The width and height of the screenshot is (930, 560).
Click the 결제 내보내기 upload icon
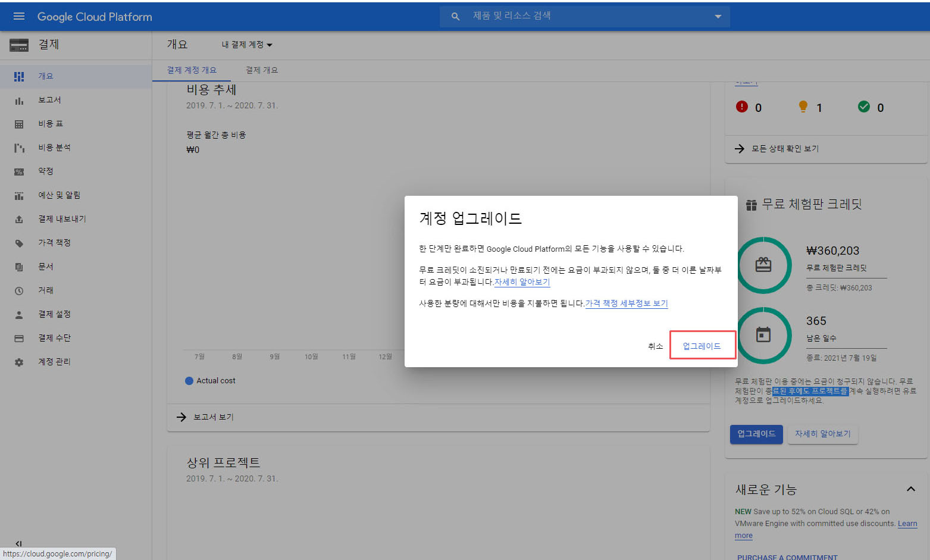[19, 219]
